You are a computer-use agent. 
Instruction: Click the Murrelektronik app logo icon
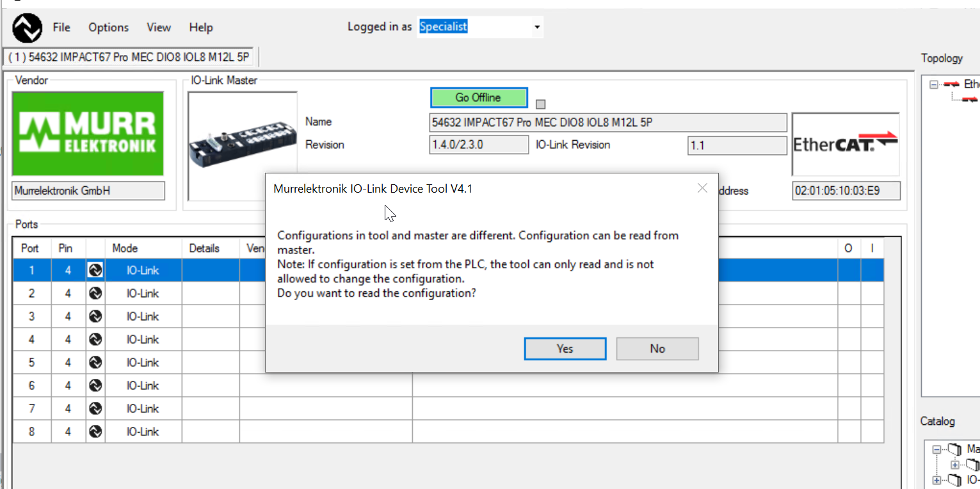click(28, 28)
